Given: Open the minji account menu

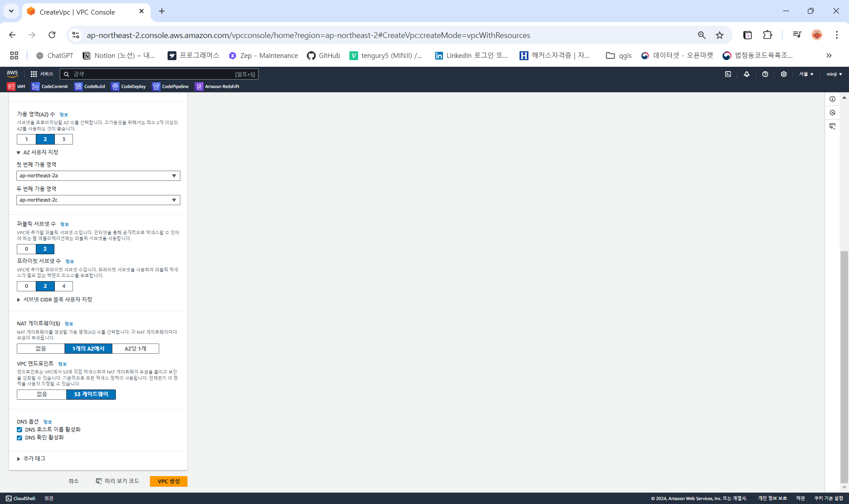Looking at the screenshot, I should coord(834,74).
